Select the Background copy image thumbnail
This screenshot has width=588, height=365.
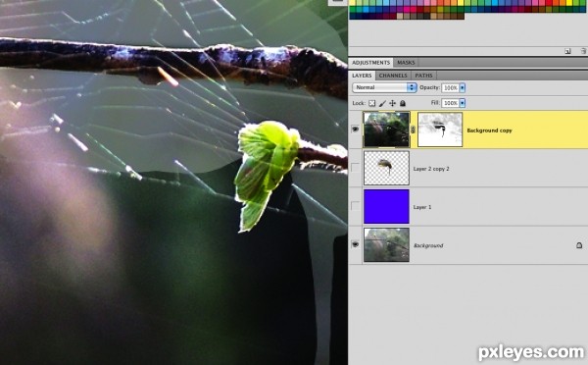(x=386, y=130)
